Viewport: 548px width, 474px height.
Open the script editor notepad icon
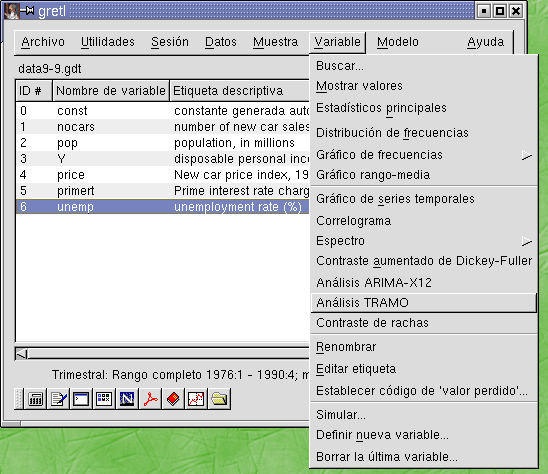[x=58, y=398]
